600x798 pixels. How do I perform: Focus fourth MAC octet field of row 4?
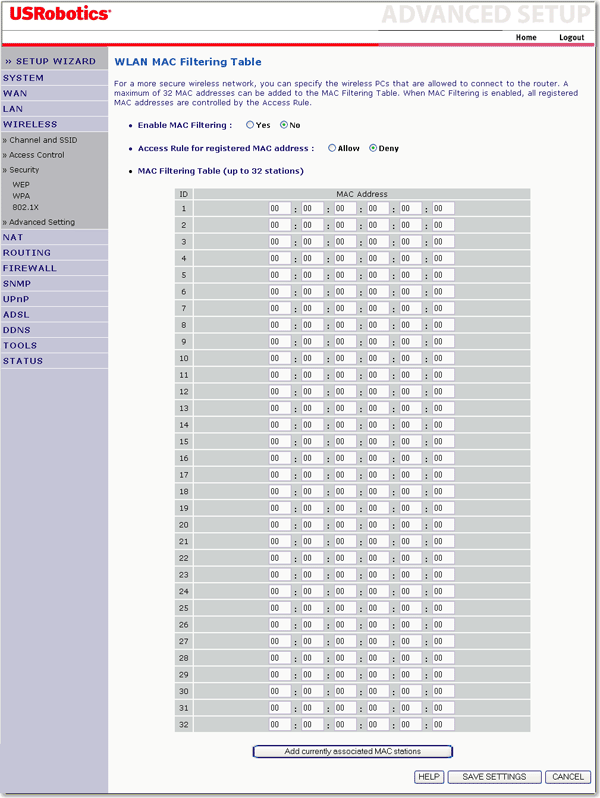tap(378, 258)
